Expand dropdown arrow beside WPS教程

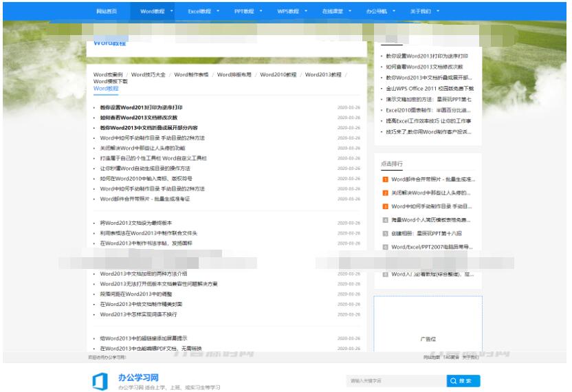pyautogui.click(x=306, y=11)
